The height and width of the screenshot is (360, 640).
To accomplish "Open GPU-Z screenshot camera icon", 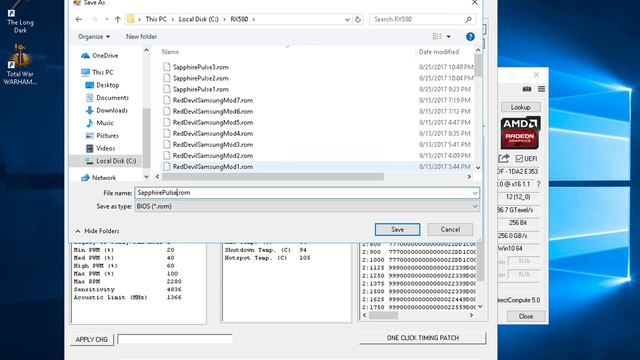I will (527, 89).
